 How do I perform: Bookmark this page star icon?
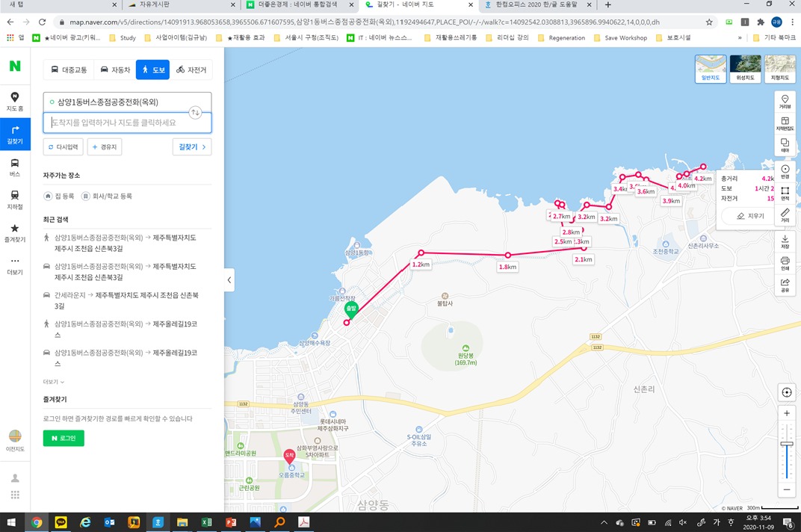click(x=709, y=22)
